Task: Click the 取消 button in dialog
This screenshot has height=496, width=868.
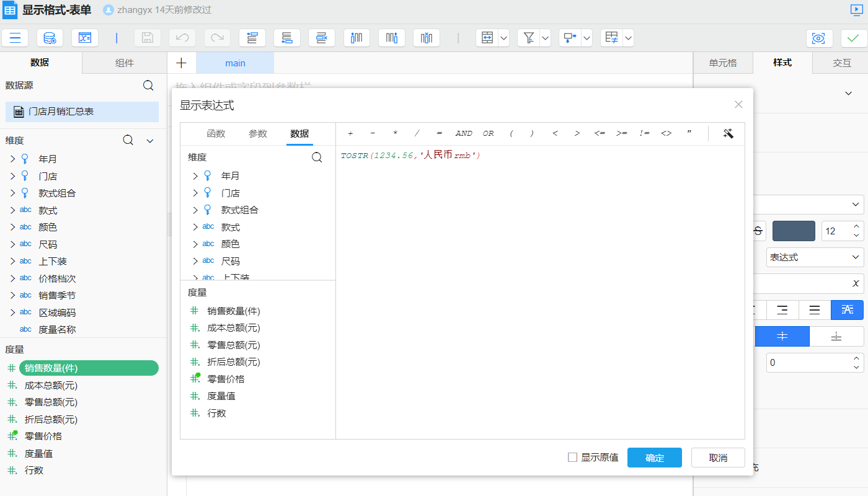Action: [x=717, y=457]
